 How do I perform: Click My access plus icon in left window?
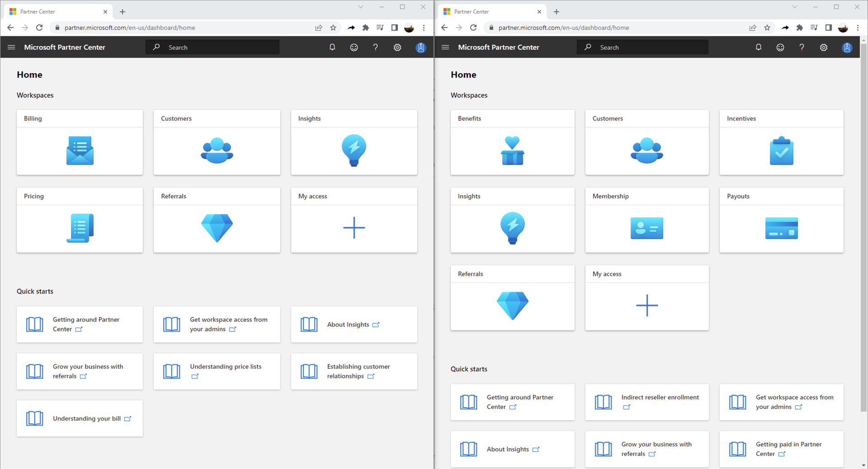coord(354,227)
